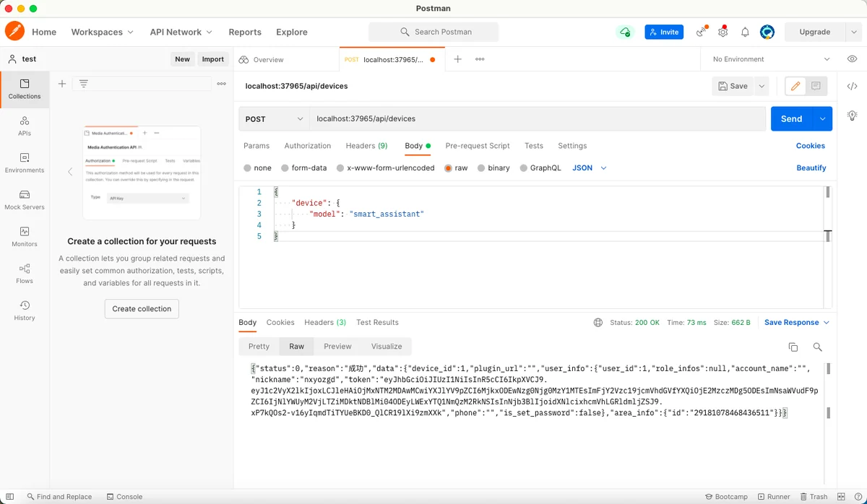Open the Collections sidebar panel

25,89
